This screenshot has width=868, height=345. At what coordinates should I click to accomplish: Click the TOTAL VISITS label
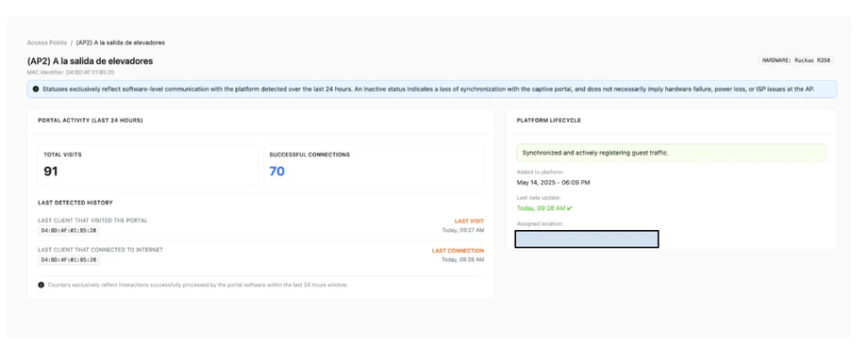(x=62, y=155)
